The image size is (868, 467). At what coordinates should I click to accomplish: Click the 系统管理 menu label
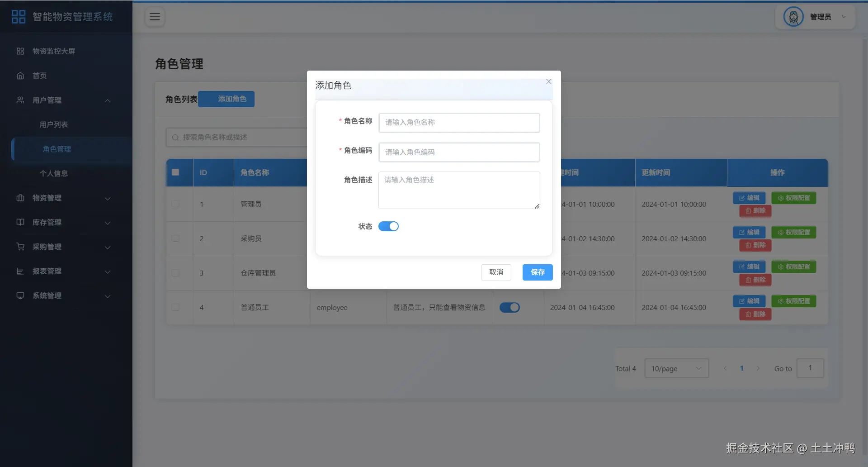(x=47, y=295)
